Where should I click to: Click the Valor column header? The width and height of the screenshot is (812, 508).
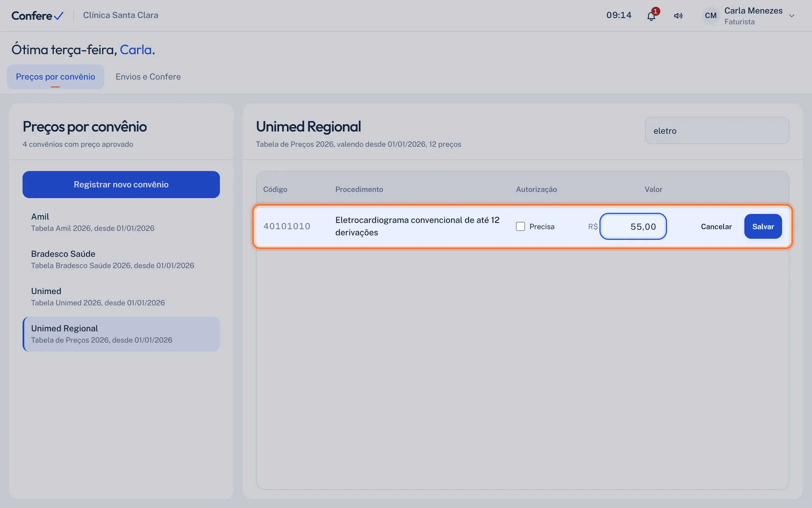click(653, 189)
